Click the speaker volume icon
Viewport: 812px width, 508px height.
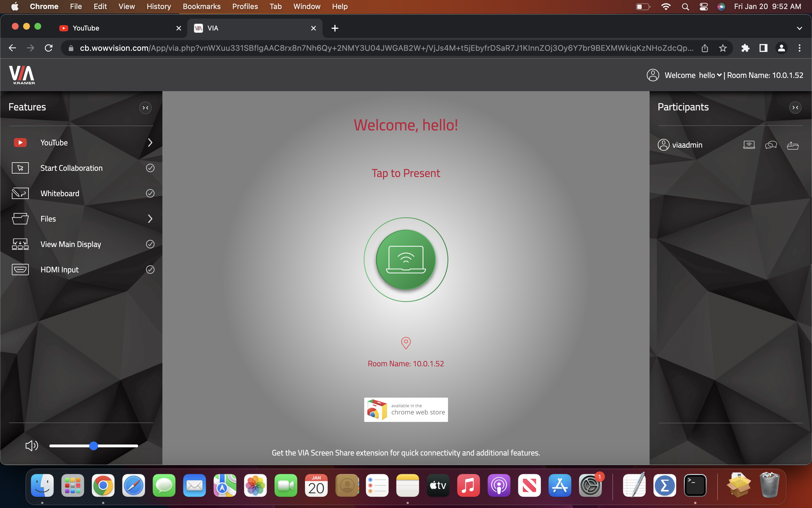click(32, 446)
